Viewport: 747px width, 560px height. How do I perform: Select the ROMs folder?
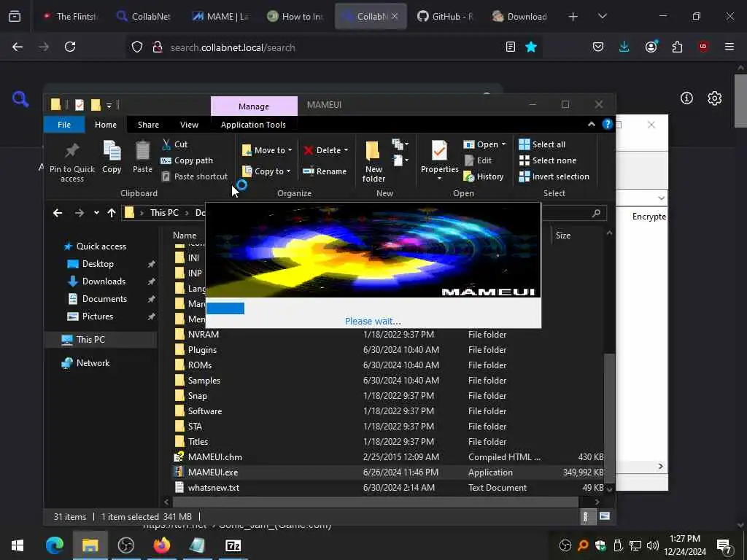200,365
